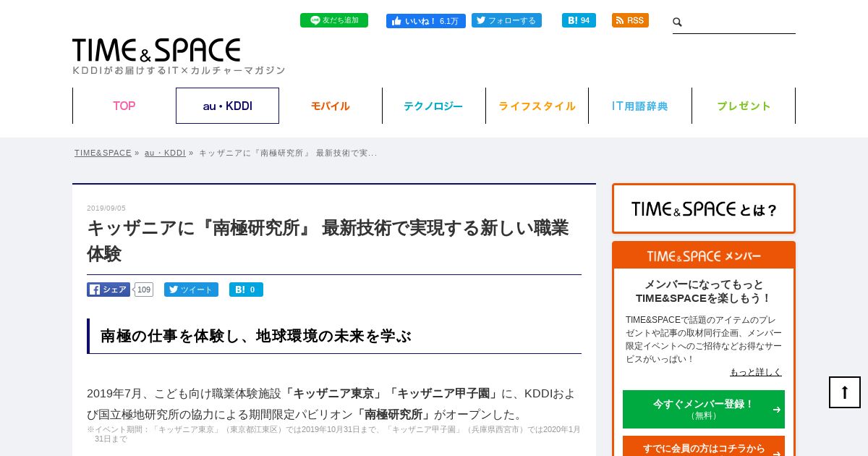Click 今すぐメンバー登録！ green button

704,409
